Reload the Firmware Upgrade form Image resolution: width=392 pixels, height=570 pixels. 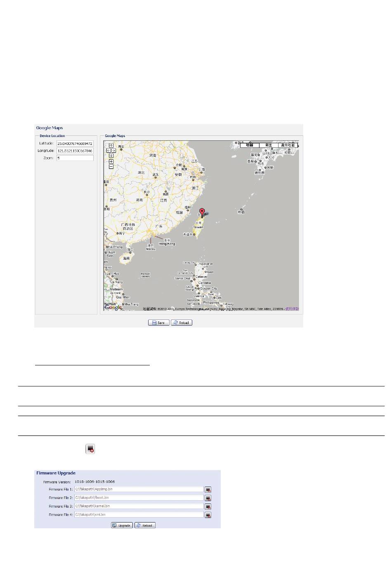pos(145,525)
